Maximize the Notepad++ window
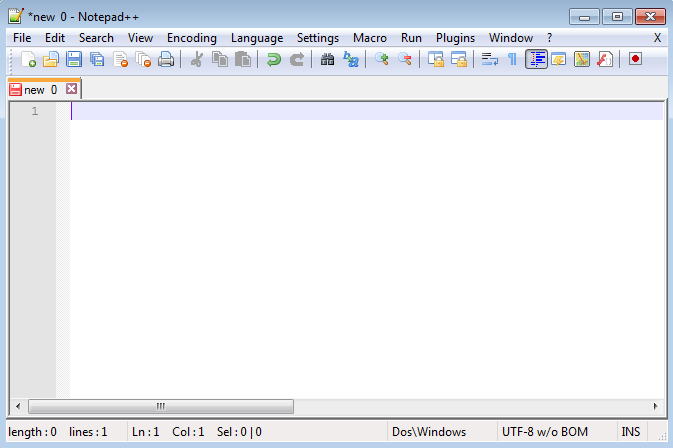 click(x=617, y=17)
